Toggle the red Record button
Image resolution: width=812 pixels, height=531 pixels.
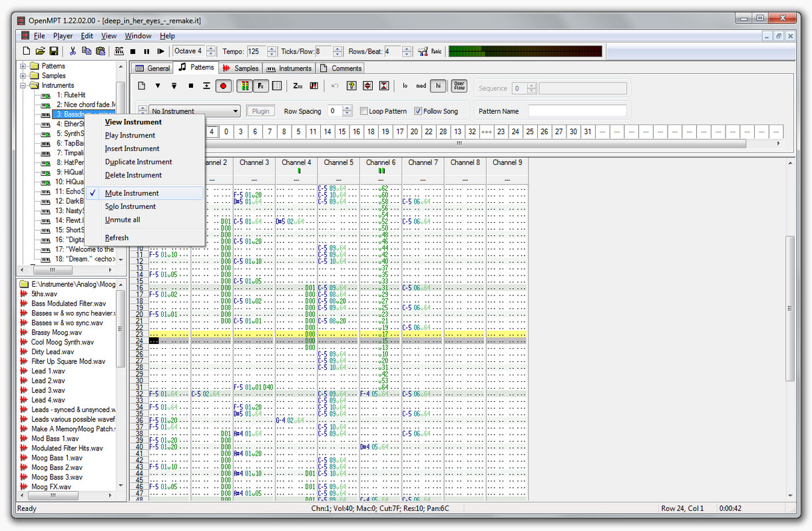(224, 86)
